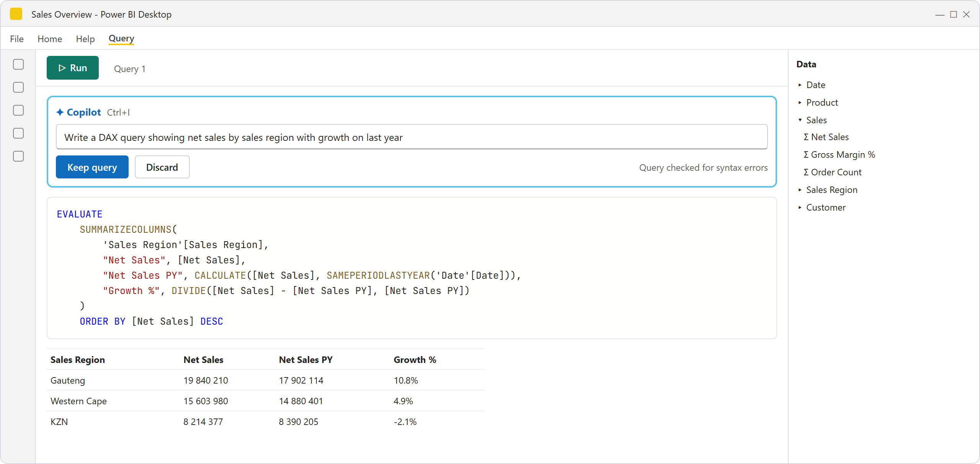This screenshot has width=980, height=464.
Task: Select the Order Count measure
Action: [832, 172]
